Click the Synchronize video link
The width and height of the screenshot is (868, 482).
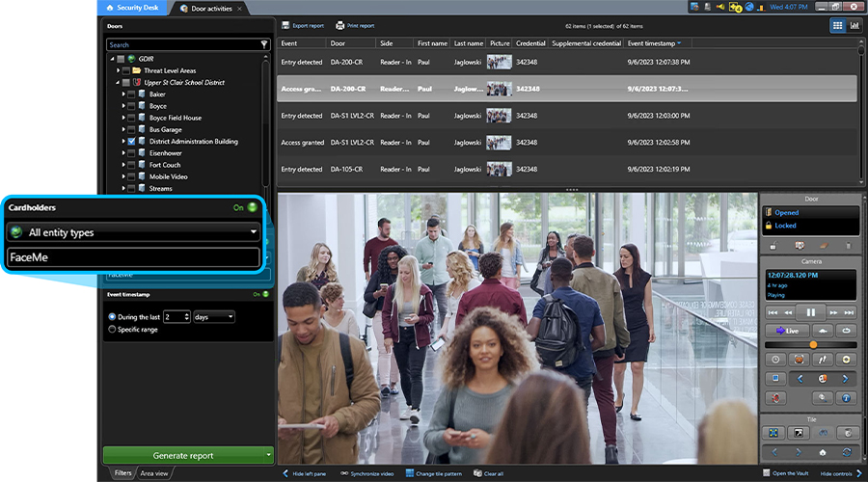click(368, 473)
